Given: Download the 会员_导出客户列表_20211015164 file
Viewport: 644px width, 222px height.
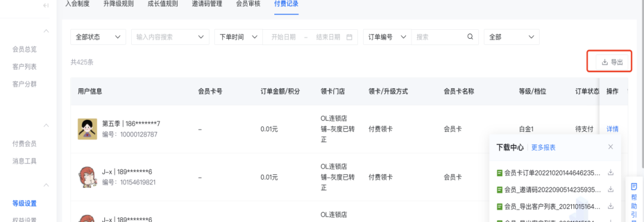Looking at the screenshot, I should coord(611,206).
